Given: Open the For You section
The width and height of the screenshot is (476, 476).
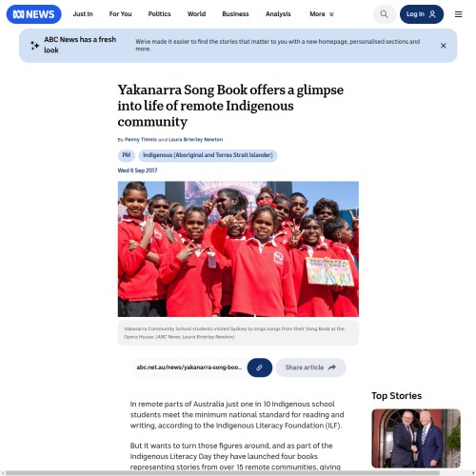Looking at the screenshot, I should pos(120,14).
